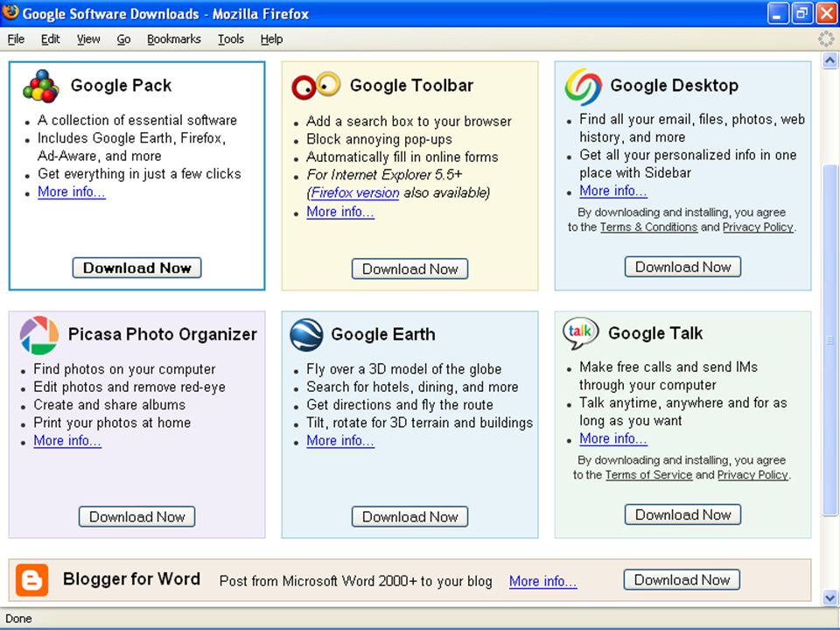Open the View menu

[88, 39]
